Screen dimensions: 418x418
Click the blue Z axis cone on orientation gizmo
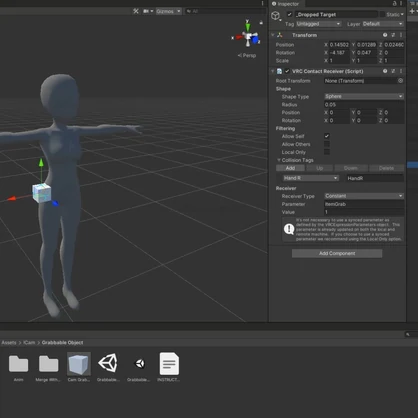coord(256,40)
